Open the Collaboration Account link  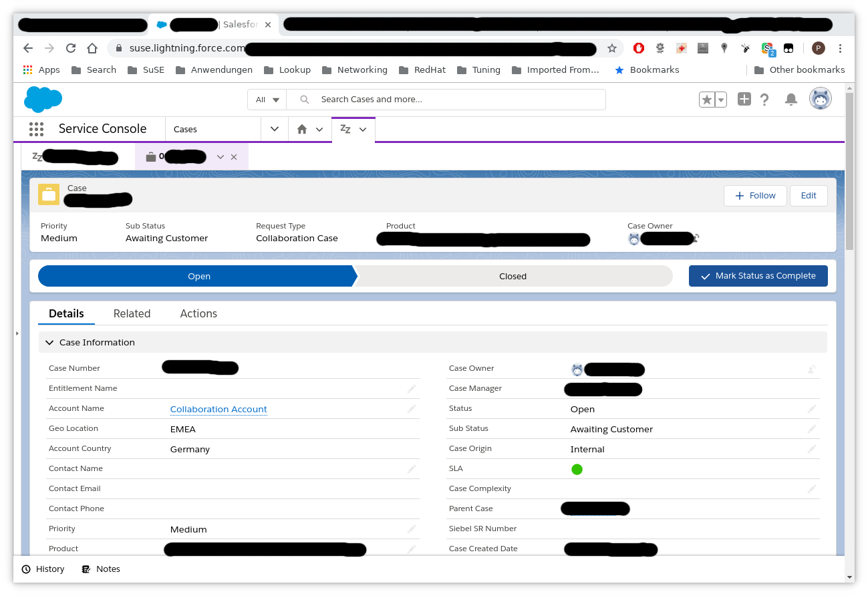218,408
